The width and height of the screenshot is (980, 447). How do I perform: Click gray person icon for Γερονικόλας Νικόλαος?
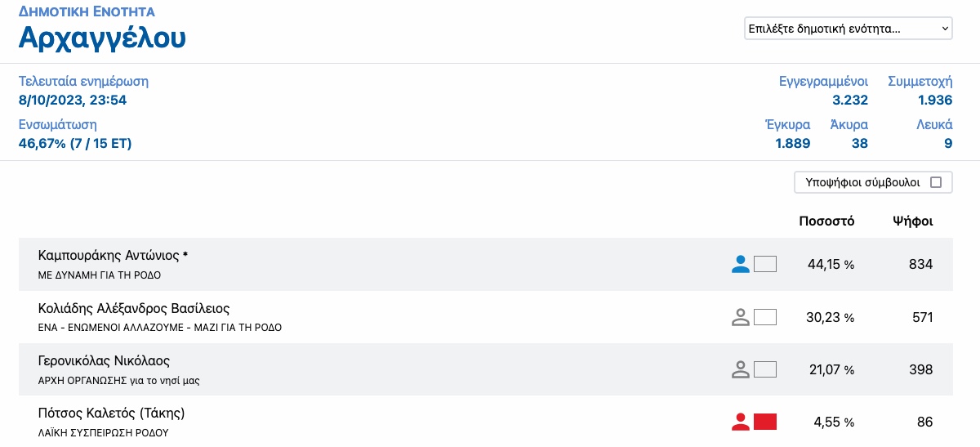[741, 369]
